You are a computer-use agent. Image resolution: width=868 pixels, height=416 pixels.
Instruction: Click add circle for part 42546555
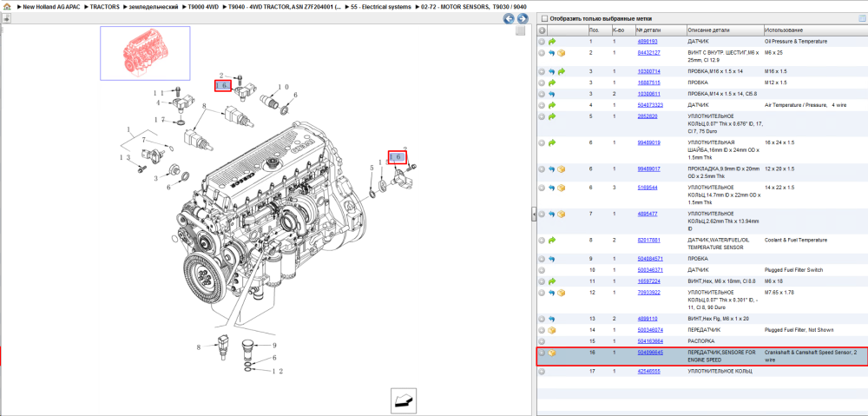(542, 371)
